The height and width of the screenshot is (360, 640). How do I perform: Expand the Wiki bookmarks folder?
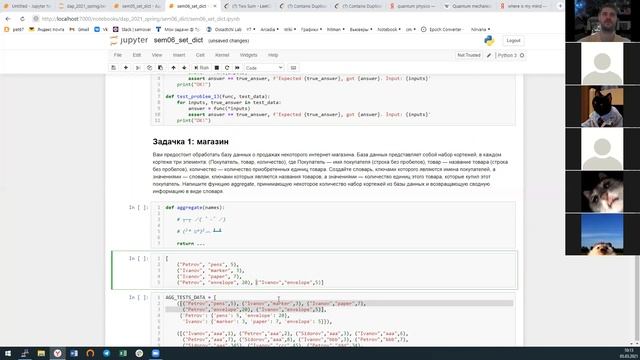pyautogui.click(x=290, y=29)
